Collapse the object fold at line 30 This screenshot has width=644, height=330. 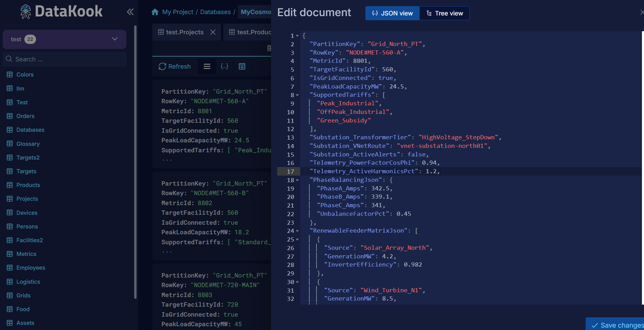click(297, 282)
